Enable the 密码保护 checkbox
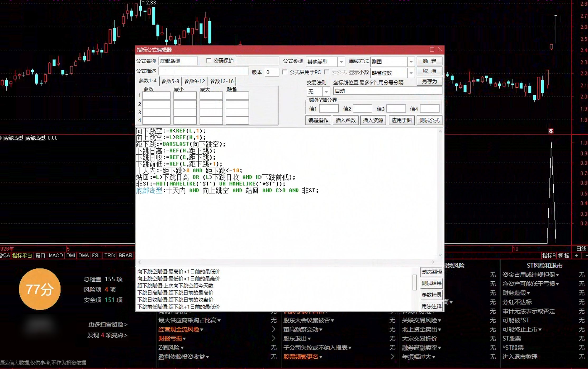588x369 pixels. click(208, 61)
